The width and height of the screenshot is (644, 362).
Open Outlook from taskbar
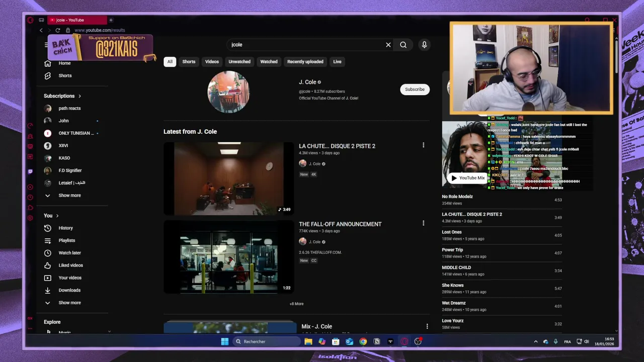[349, 341]
